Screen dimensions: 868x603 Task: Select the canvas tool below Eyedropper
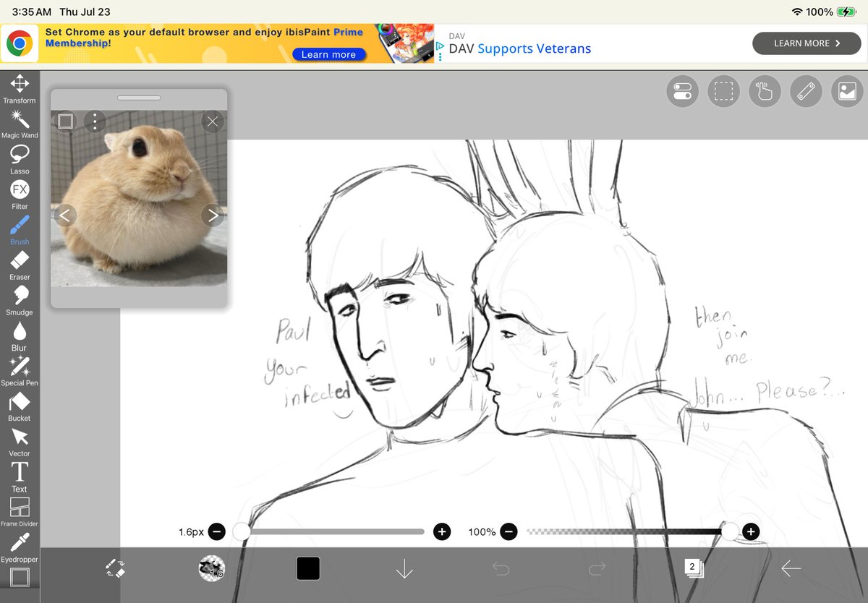click(x=20, y=578)
